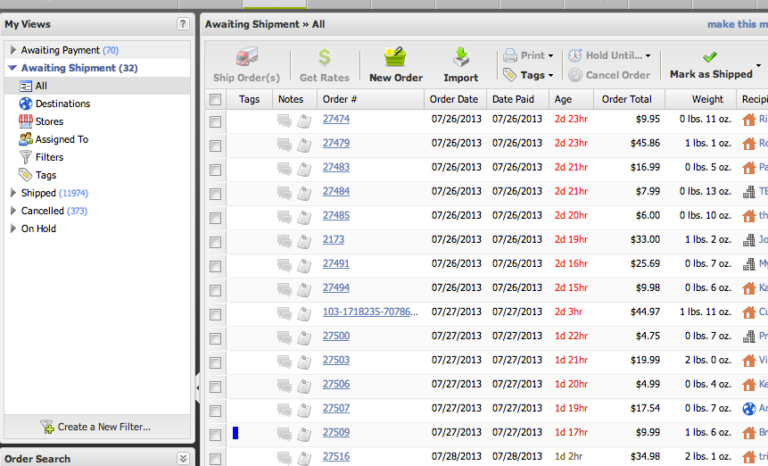Viewport: 768px width, 466px height.
Task: Expand the Order Search panel
Action: pyautogui.click(x=182, y=458)
